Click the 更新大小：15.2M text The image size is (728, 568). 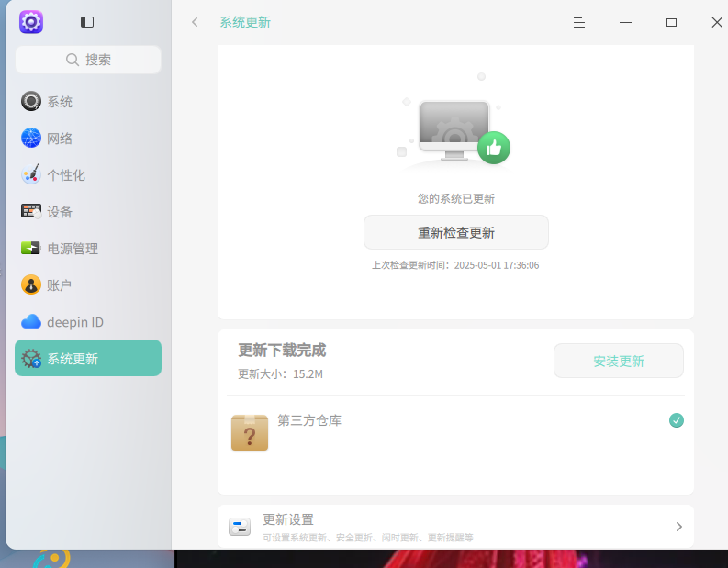pos(280,374)
